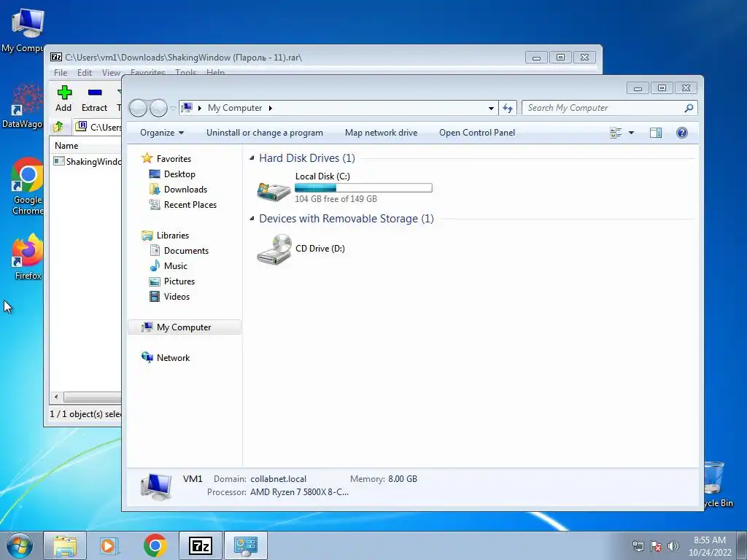This screenshot has height=560, width=747.
Task: Click the volume speaker tray icon
Action: coord(673,546)
